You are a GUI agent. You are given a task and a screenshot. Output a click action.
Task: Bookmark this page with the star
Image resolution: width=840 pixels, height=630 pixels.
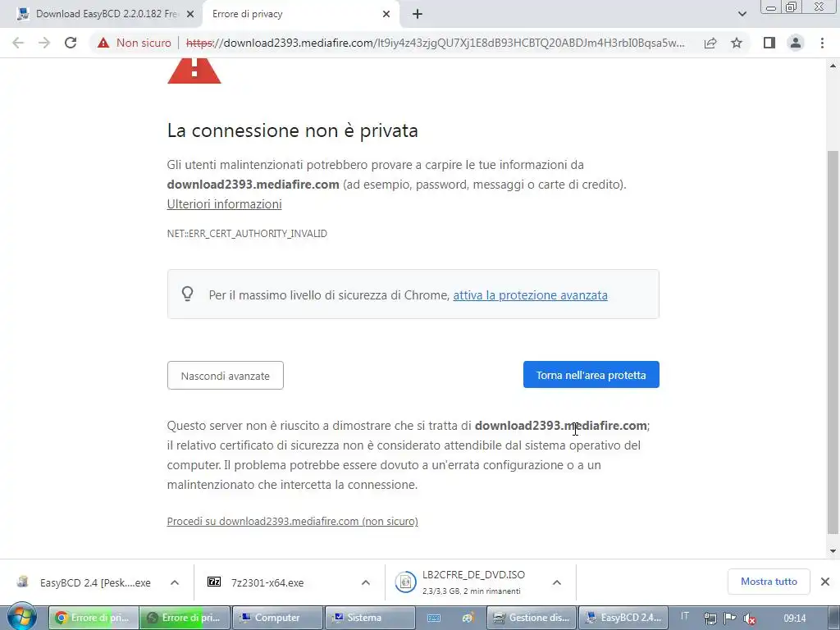pos(737,43)
